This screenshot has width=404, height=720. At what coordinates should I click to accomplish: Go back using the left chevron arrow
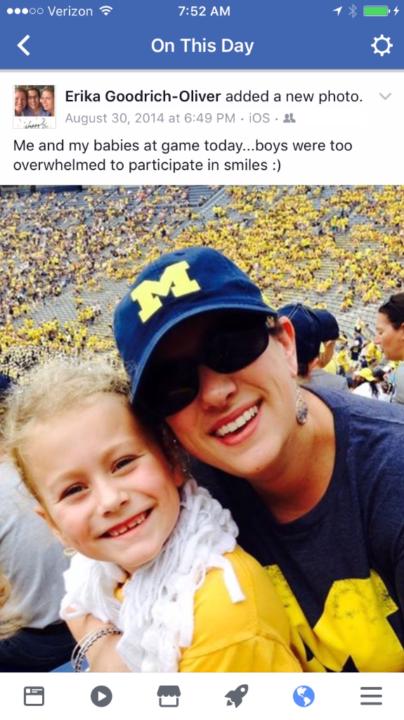pyautogui.click(x=23, y=45)
